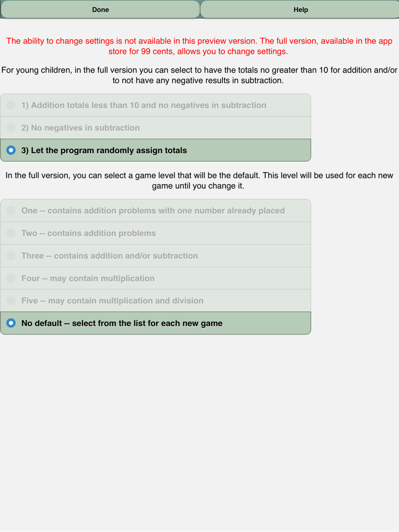Choose radio circle for level Two
The width and height of the screenshot is (399, 532).
11,233
